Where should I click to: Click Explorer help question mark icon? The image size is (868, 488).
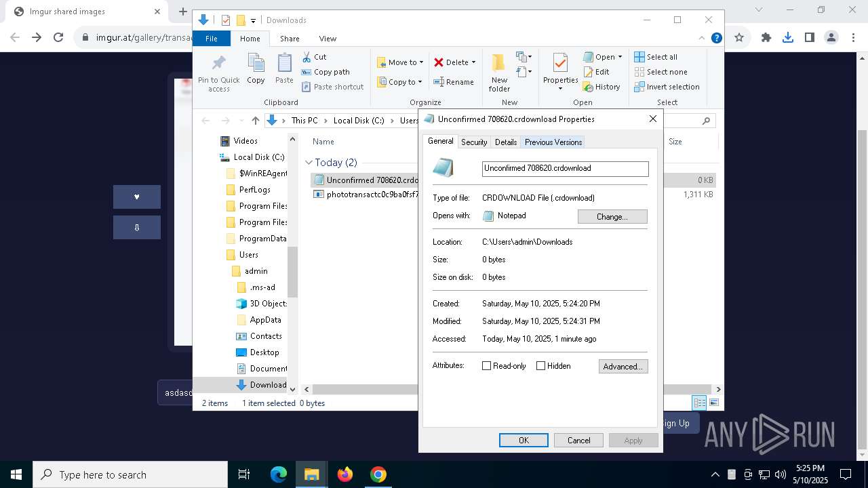[x=716, y=38]
